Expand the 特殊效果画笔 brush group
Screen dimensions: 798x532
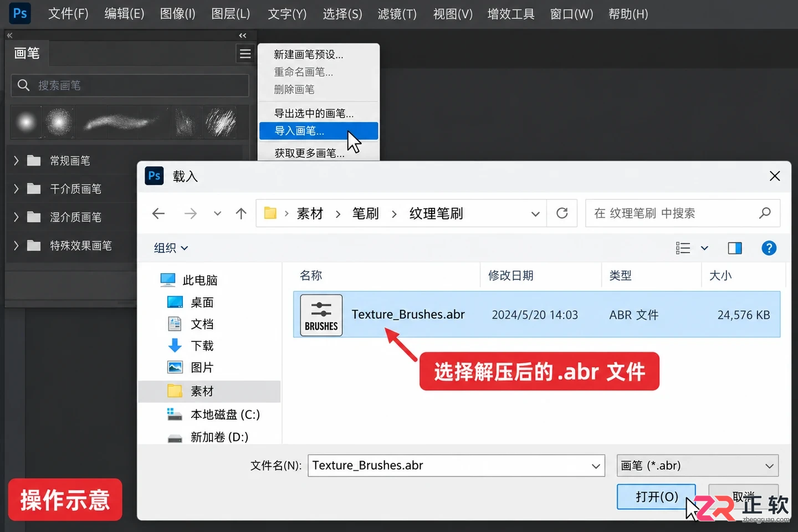pyautogui.click(x=16, y=245)
